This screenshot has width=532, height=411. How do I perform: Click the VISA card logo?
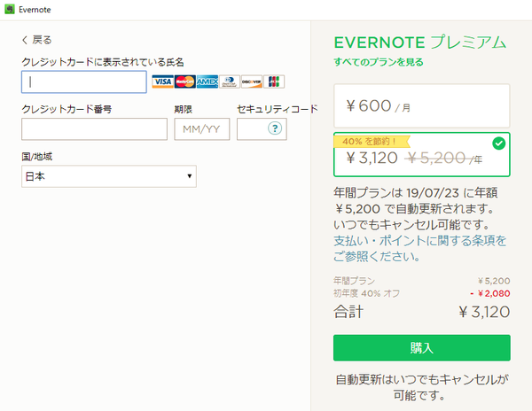(x=162, y=81)
